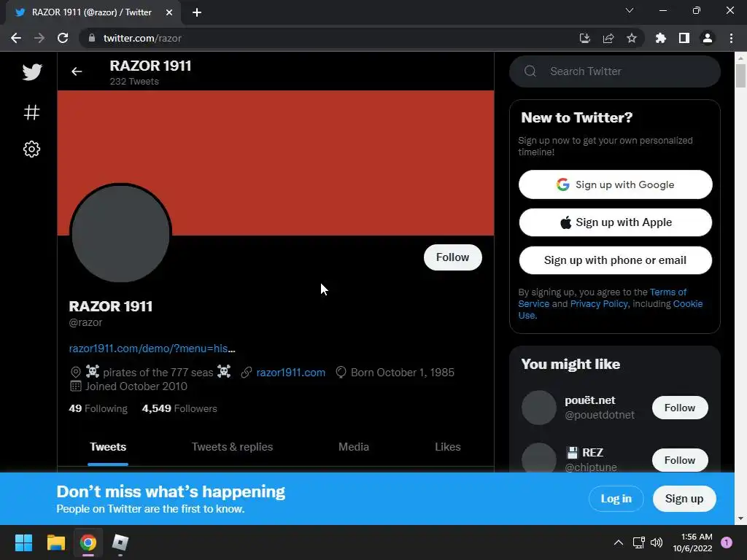747x560 pixels.
Task: Click the volume speaker tray icon
Action: pyautogui.click(x=657, y=542)
